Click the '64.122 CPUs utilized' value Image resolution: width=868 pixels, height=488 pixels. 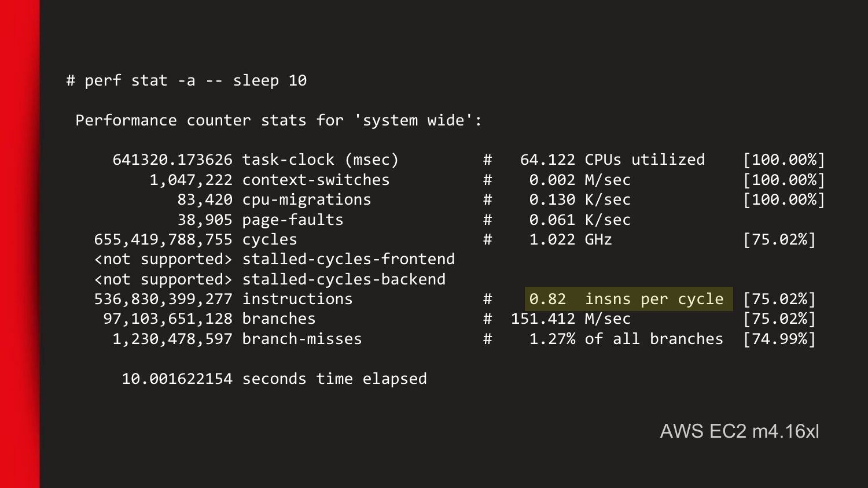coord(612,160)
